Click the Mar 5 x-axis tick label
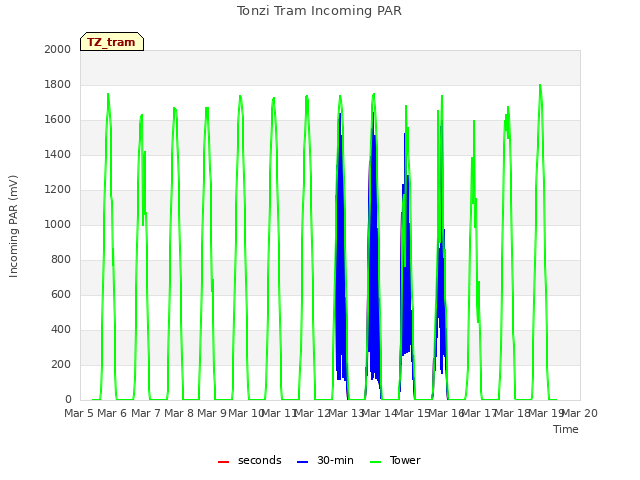Viewport: 640px width, 480px height. coord(79,413)
